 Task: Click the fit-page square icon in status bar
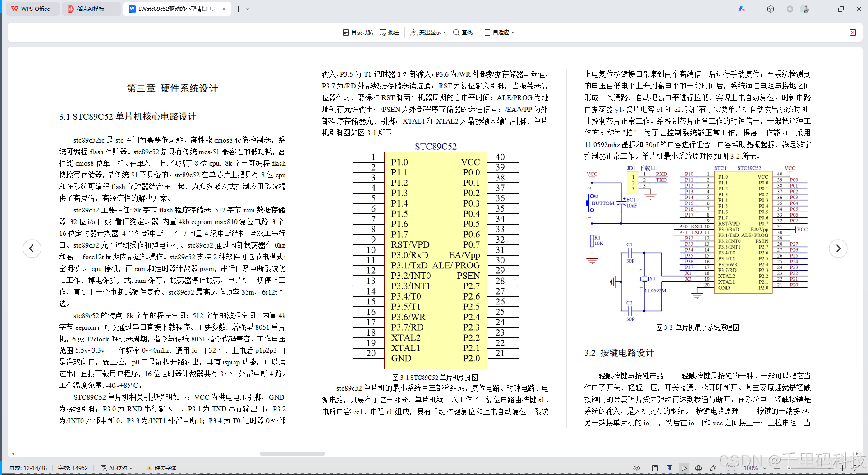731,468
